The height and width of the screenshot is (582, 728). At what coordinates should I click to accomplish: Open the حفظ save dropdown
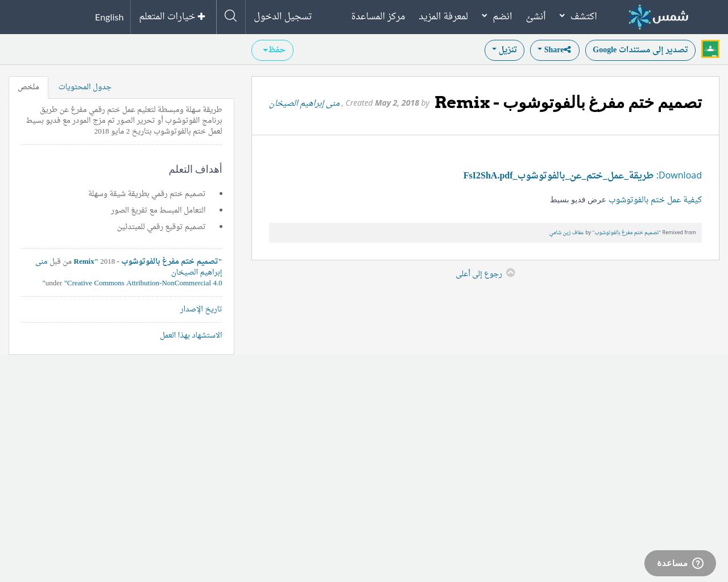coord(272,50)
